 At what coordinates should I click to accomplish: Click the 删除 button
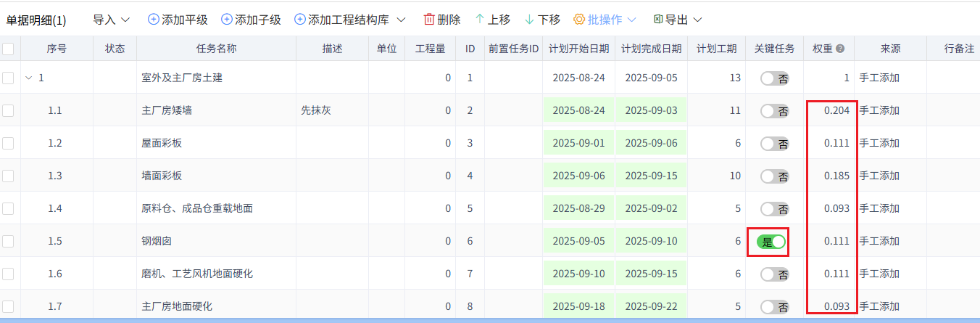click(x=441, y=20)
